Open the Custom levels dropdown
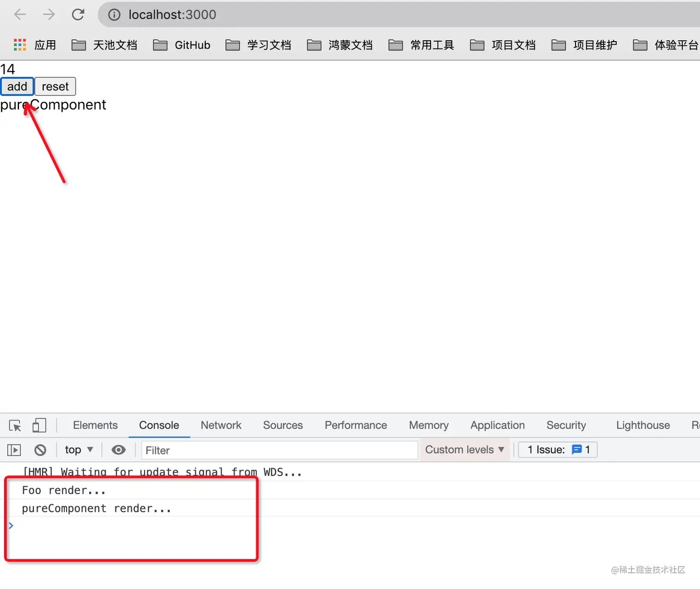 coord(465,450)
